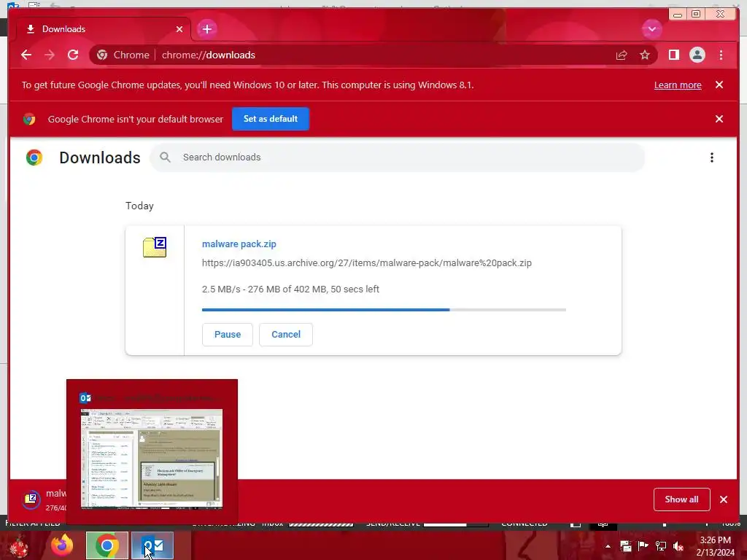747x560 pixels.
Task: Click the tray icon left of flag
Action: pos(625,546)
